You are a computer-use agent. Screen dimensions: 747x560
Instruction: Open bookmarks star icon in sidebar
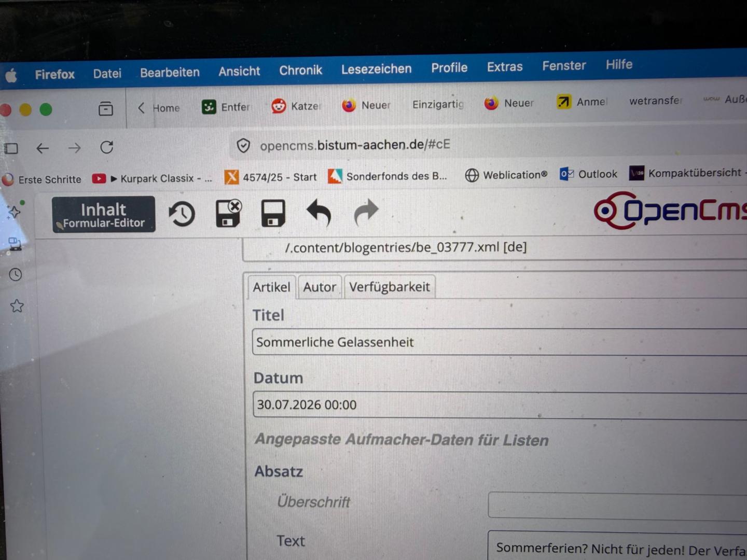click(x=17, y=306)
